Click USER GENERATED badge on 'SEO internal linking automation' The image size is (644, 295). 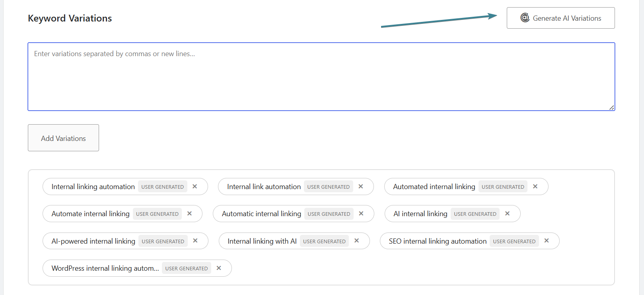(x=514, y=241)
